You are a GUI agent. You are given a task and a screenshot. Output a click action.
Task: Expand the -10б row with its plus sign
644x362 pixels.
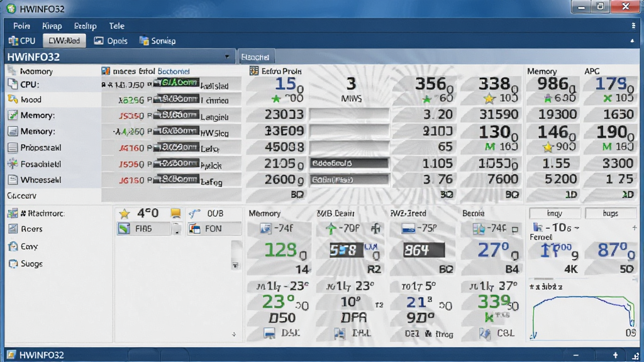[x=635, y=228]
